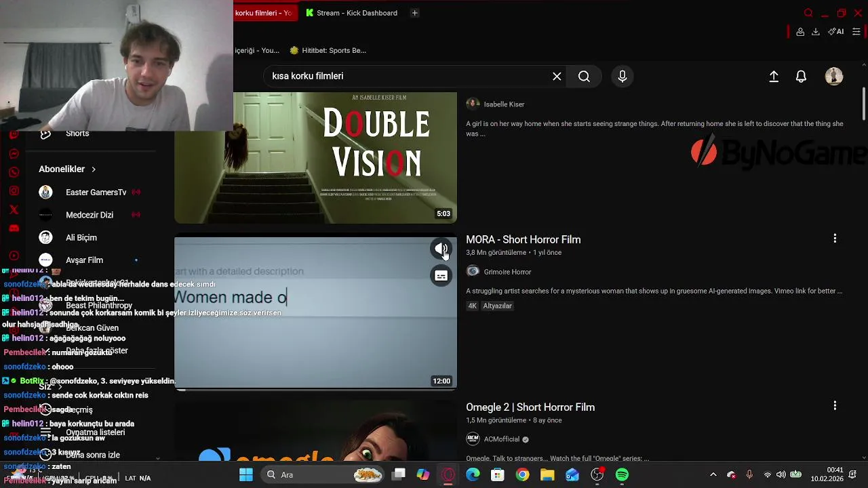Open Task View on the taskbar
Image resolution: width=868 pixels, height=488 pixels.
pyautogui.click(x=399, y=475)
